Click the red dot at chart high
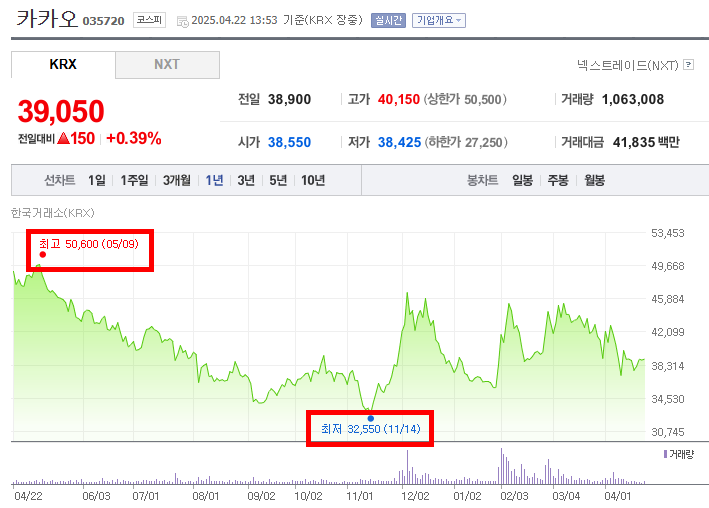The width and height of the screenshot is (709, 508). pos(43,254)
